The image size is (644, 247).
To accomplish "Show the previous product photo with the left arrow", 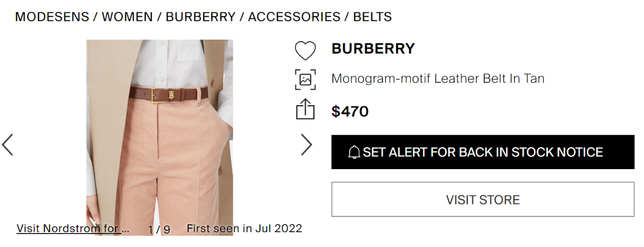I will 8,144.
